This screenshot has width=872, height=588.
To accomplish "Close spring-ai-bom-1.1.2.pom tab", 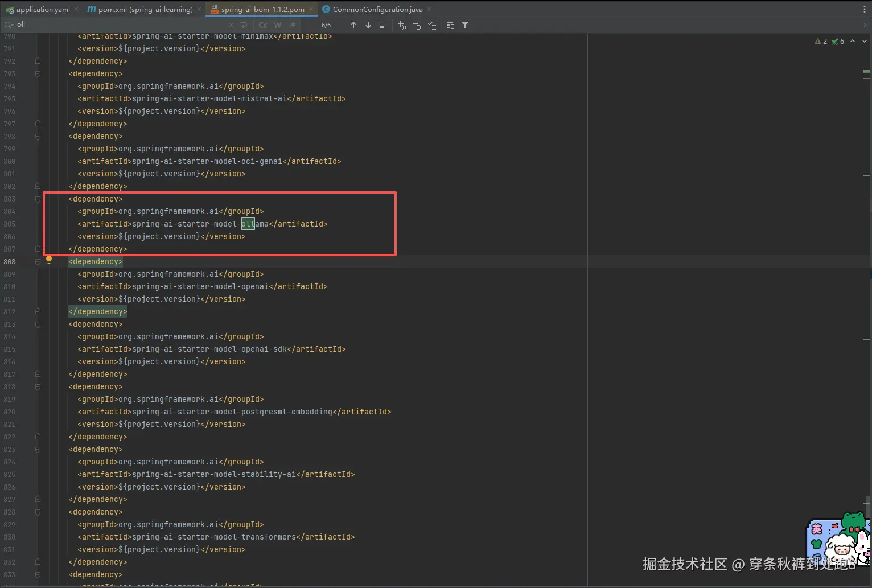I will point(311,9).
